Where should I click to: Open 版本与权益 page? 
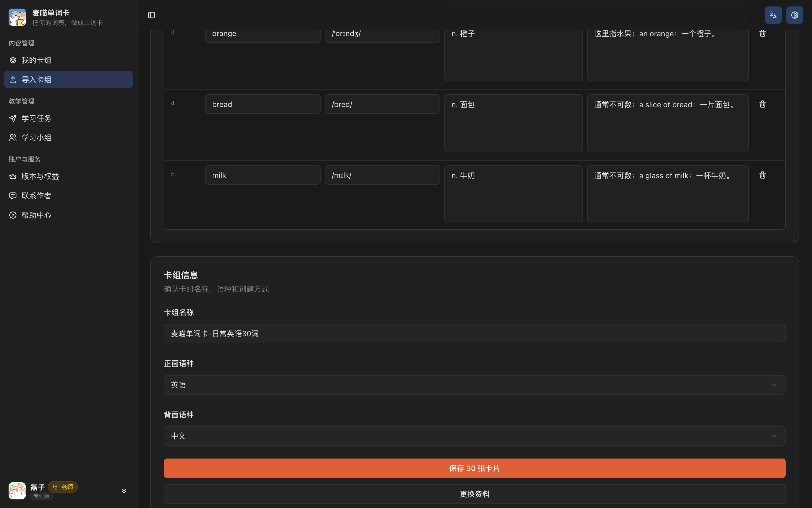(x=68, y=176)
